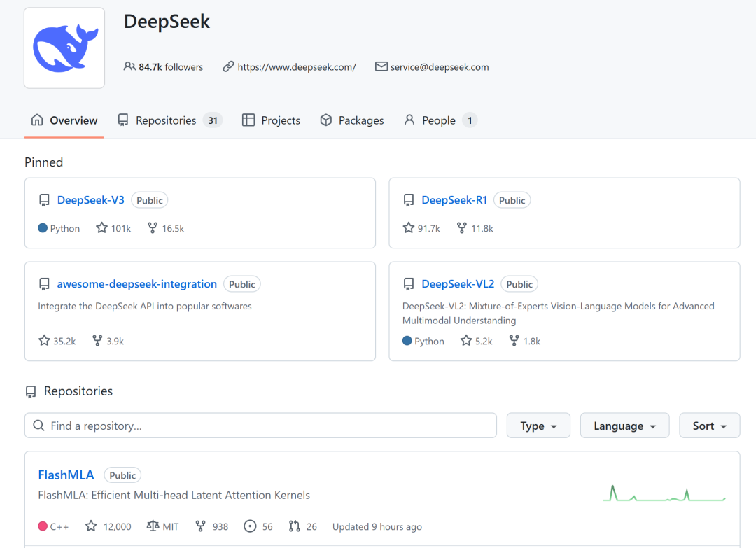This screenshot has width=756, height=548.
Task: Click 'FlashMLA: Efficient Multi-head Latent Attention Kernels'
Action: pos(174,495)
